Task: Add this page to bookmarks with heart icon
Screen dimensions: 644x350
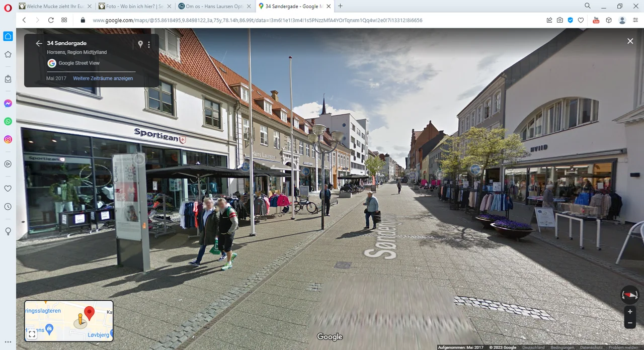Action: click(x=581, y=20)
